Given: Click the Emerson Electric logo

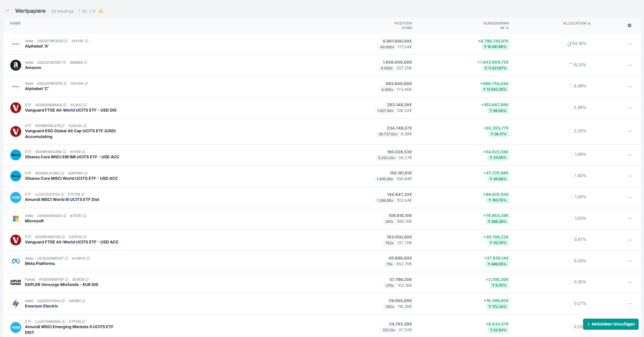Looking at the screenshot, I should (16, 304).
